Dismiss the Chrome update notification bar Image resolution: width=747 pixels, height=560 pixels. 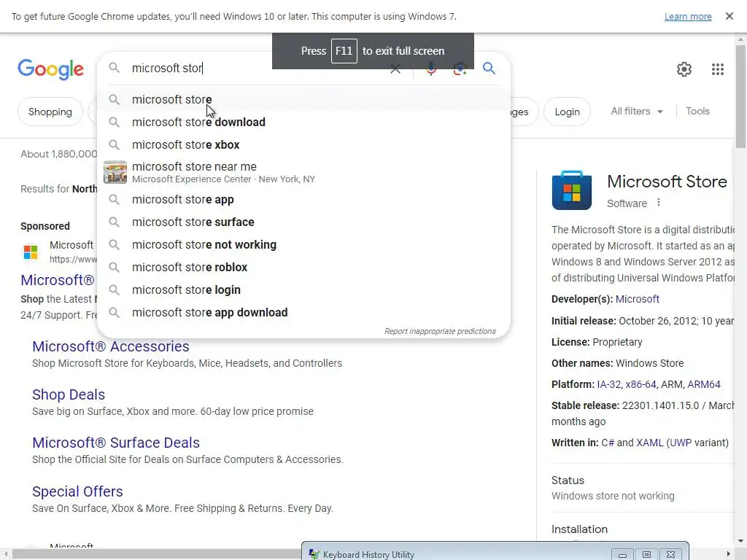pos(729,16)
